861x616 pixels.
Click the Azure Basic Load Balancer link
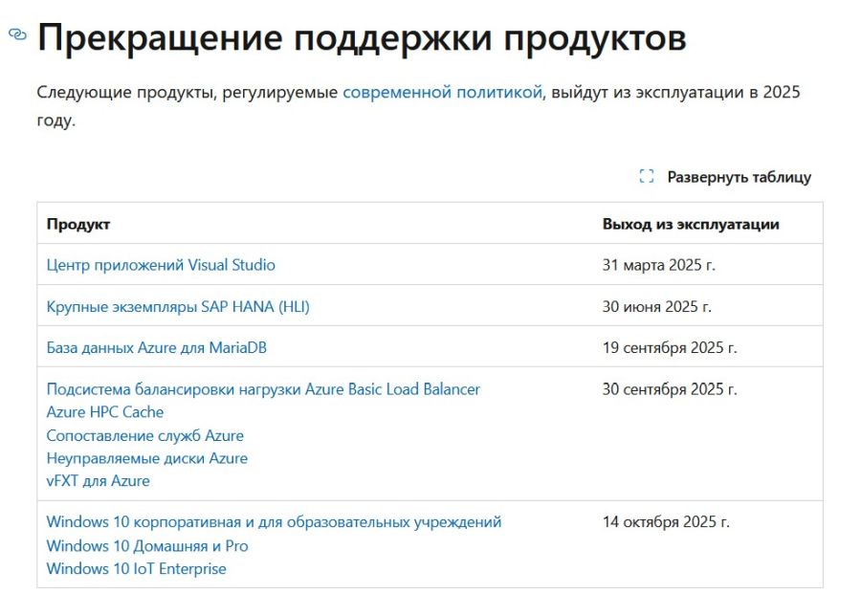click(x=263, y=389)
